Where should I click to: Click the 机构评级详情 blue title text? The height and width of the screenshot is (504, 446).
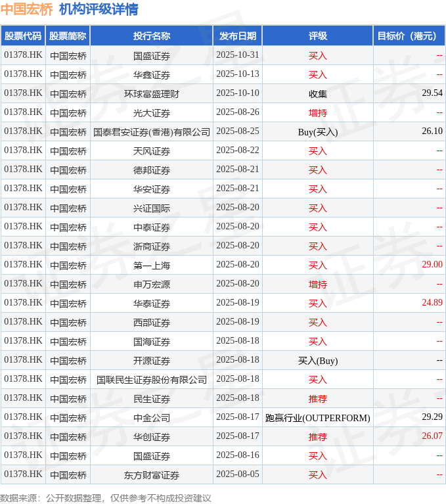pyautogui.click(x=99, y=9)
